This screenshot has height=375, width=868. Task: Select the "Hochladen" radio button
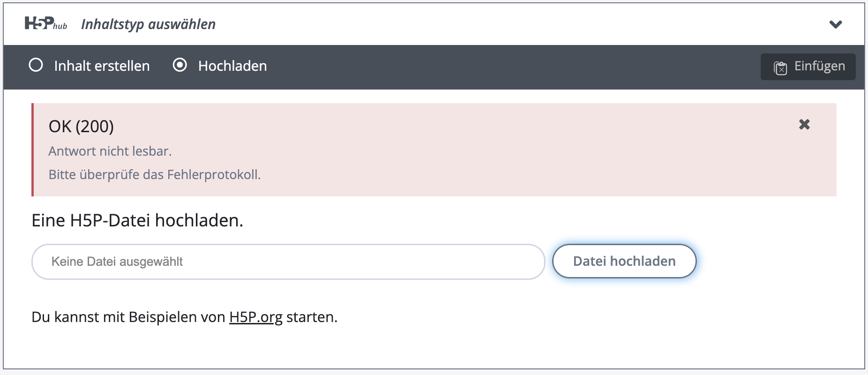(180, 65)
